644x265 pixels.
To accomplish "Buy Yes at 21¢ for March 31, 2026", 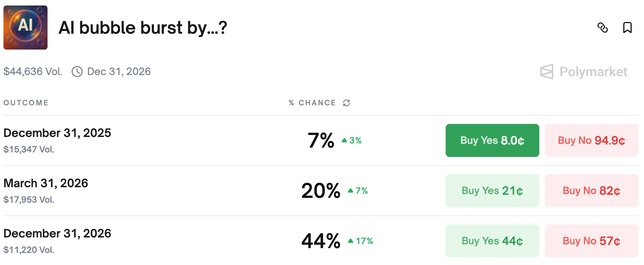I will tap(492, 191).
